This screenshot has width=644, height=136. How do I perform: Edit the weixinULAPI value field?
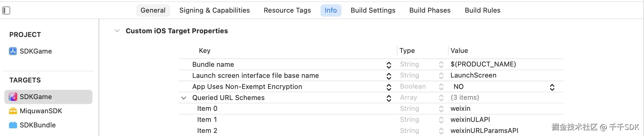(x=470, y=120)
